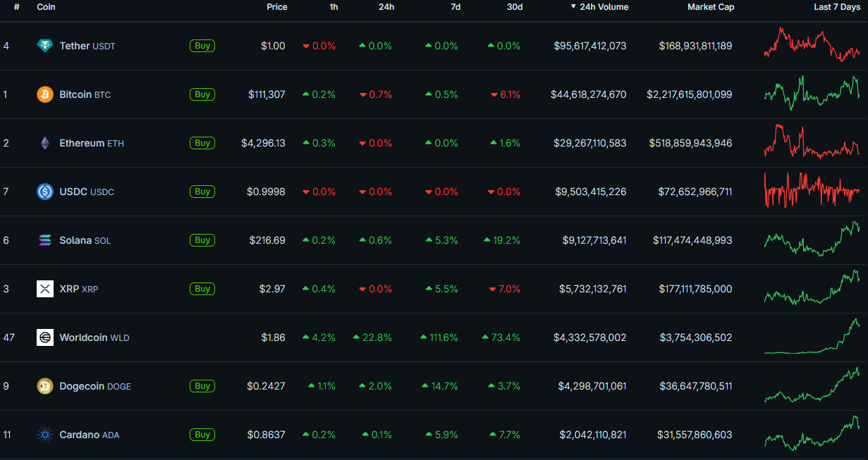Screen dimensions: 868x460
Task: Buy Cardano with its Buy button
Action: [x=202, y=435]
